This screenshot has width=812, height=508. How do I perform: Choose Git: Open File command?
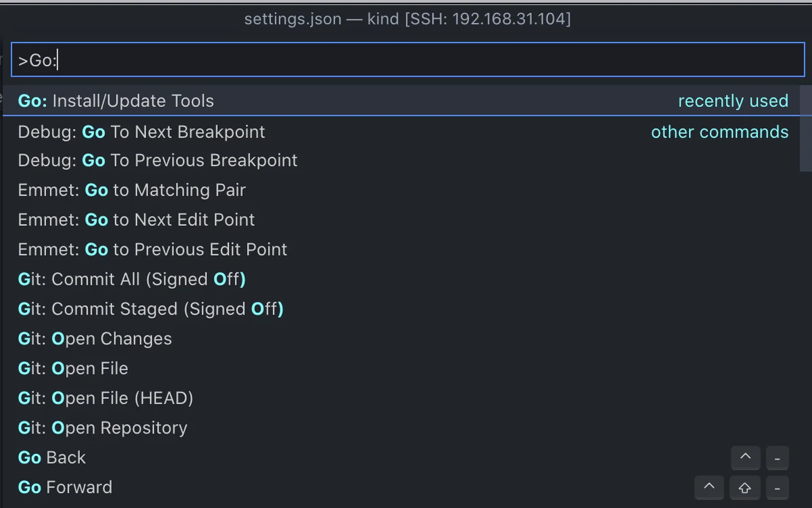(401, 369)
